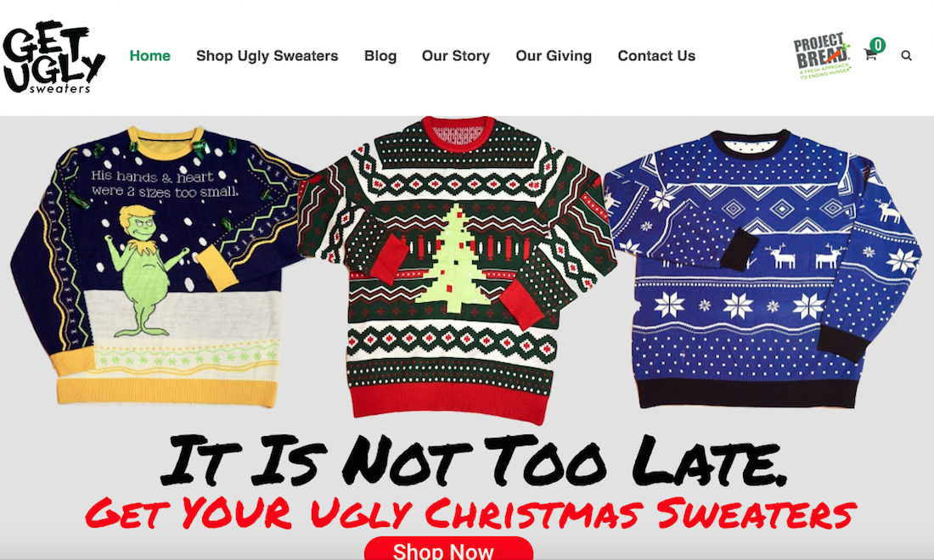Open Shop Ugly Sweaters menu
934x560 pixels.
267,56
